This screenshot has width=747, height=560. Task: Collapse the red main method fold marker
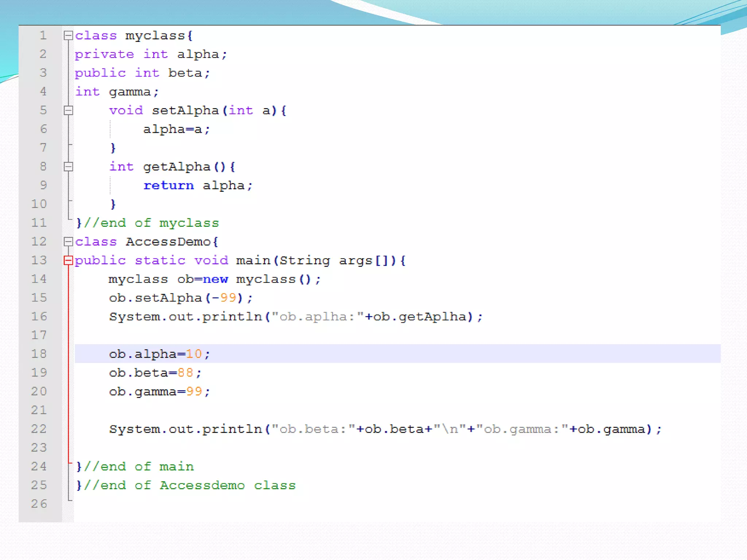point(68,260)
